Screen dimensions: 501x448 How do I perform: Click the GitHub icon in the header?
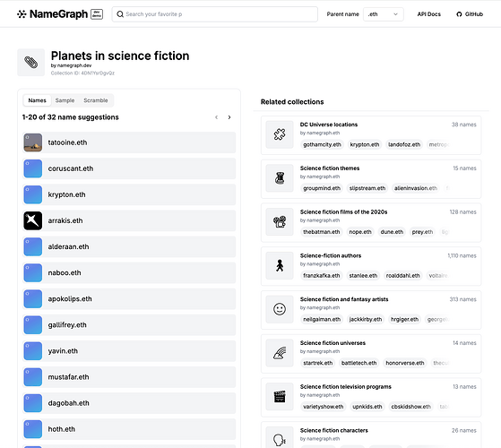pyautogui.click(x=459, y=14)
